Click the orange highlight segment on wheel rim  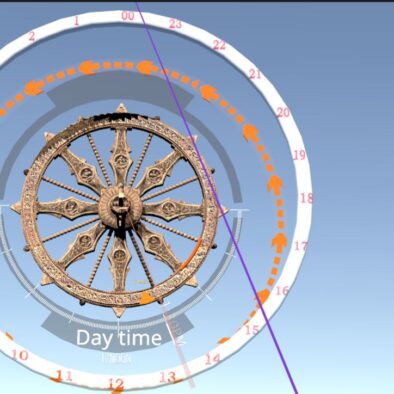point(191,255)
